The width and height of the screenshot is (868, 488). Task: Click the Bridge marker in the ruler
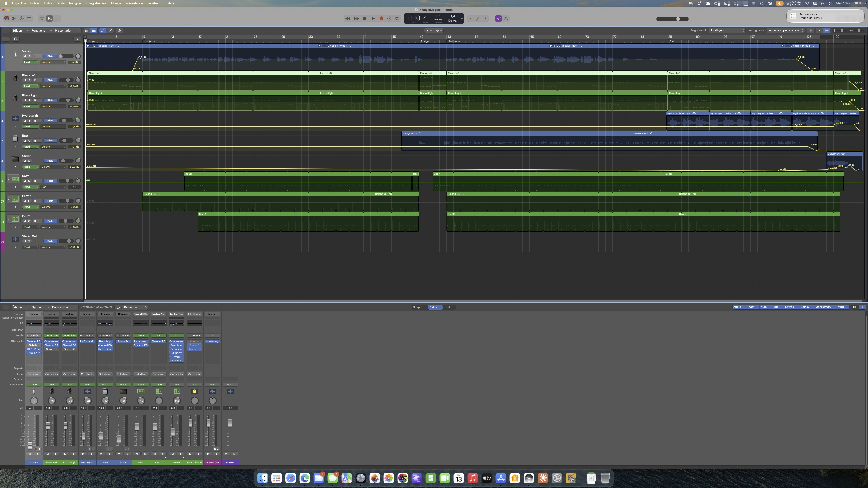[425, 41]
